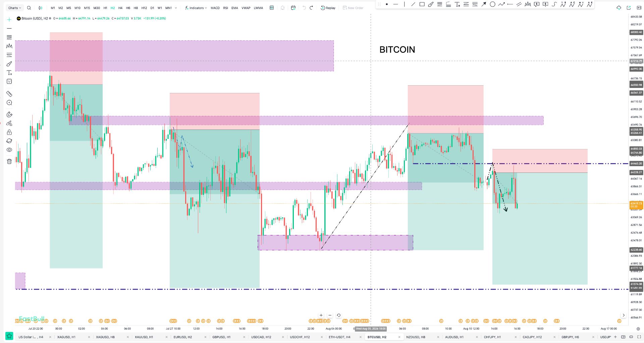Save chart to cloud icon
This screenshot has height=343, width=644.
(619, 8)
